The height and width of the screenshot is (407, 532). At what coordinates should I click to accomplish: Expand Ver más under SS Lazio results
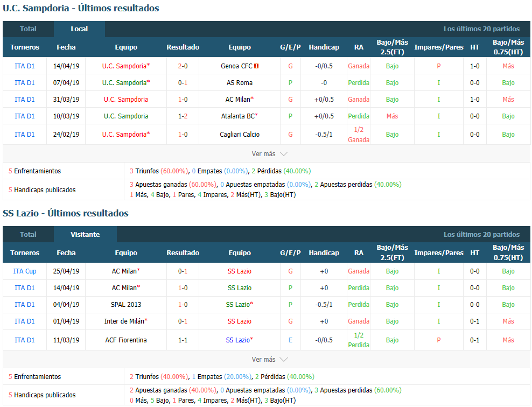tap(269, 360)
